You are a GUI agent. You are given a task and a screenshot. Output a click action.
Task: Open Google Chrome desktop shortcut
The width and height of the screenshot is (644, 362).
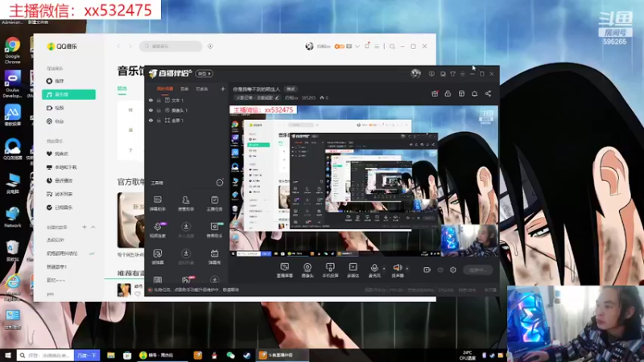[13, 50]
